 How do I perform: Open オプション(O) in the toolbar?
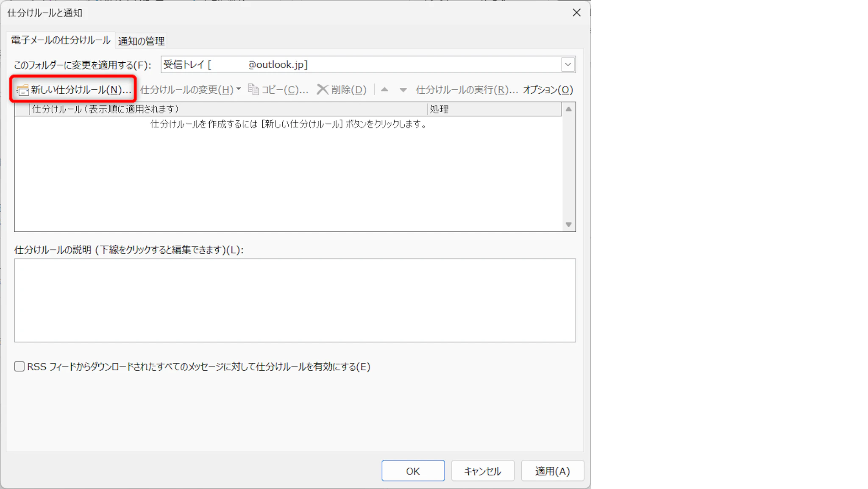[x=548, y=89]
